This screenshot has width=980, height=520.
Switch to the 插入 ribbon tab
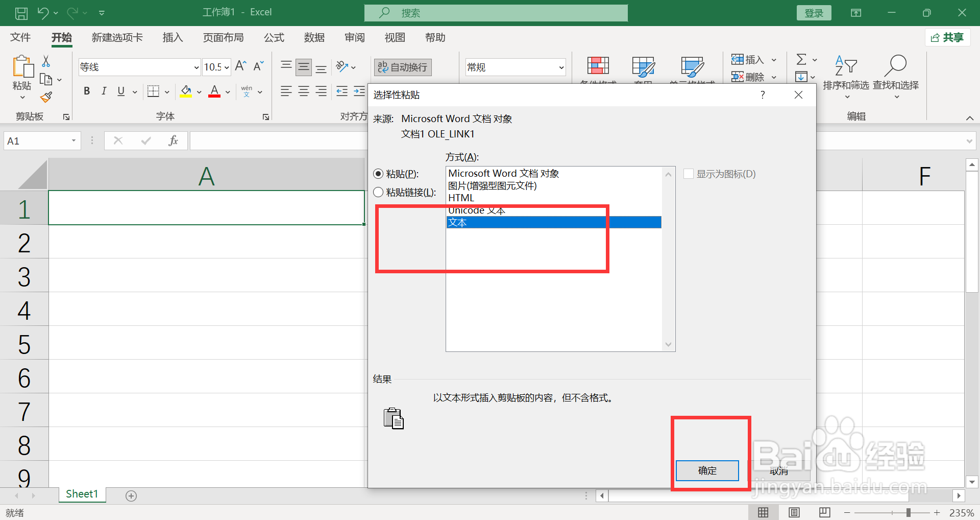click(x=173, y=37)
